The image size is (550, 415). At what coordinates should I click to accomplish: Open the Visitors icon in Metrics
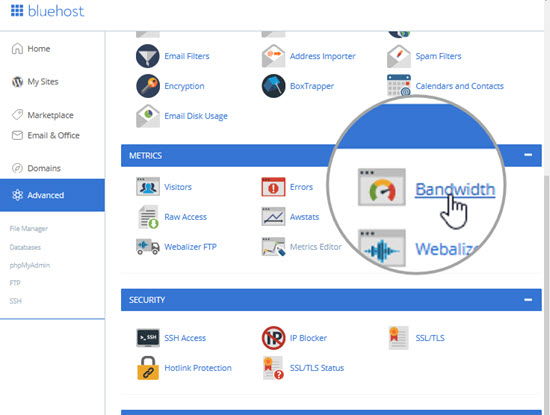click(x=148, y=186)
